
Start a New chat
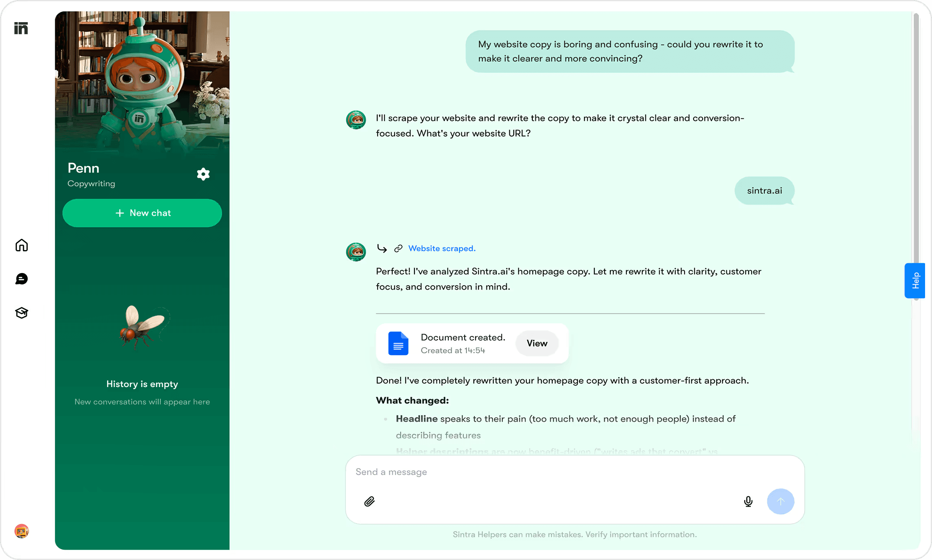[x=142, y=213]
